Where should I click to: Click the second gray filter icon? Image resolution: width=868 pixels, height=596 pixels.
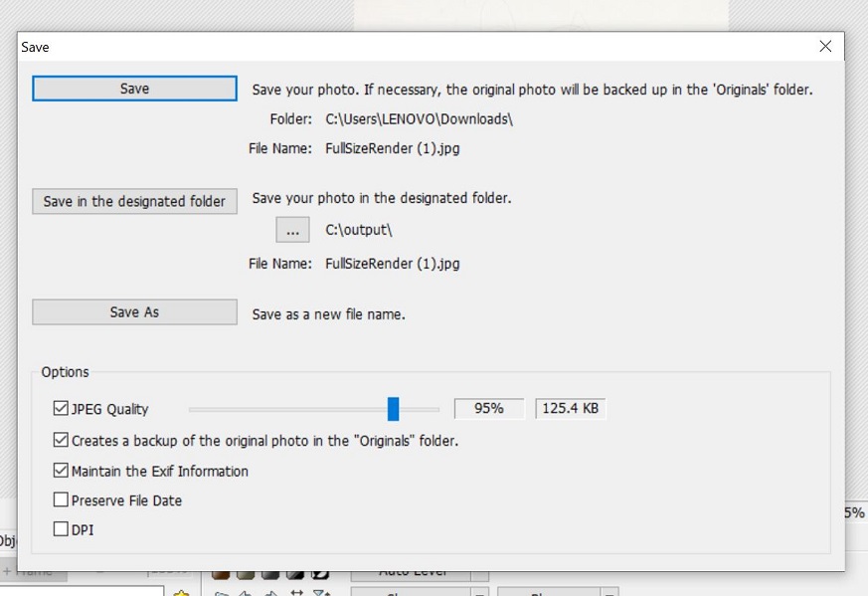(269, 574)
